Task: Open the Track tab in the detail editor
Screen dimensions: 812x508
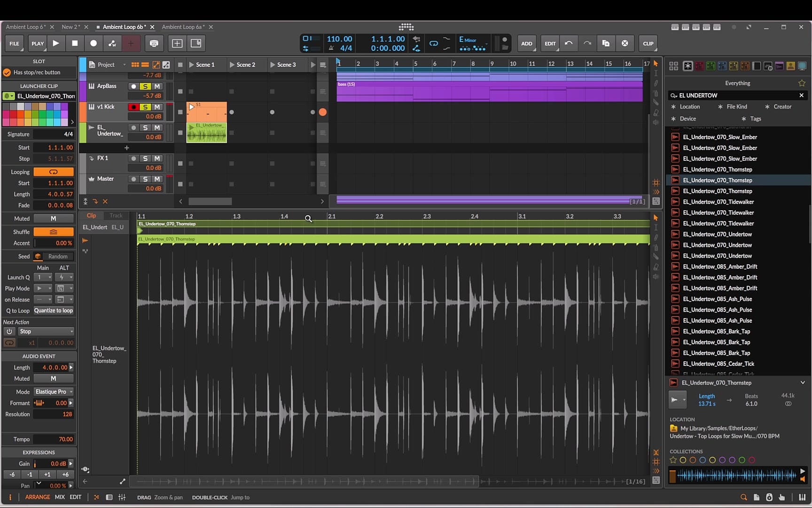Action: click(116, 215)
